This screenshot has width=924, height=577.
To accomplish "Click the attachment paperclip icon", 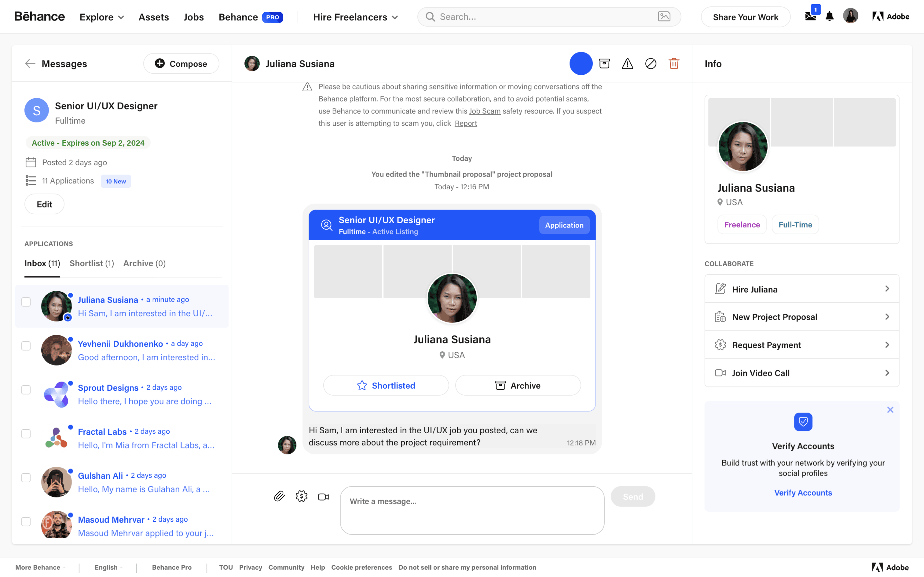I will pyautogui.click(x=279, y=496).
